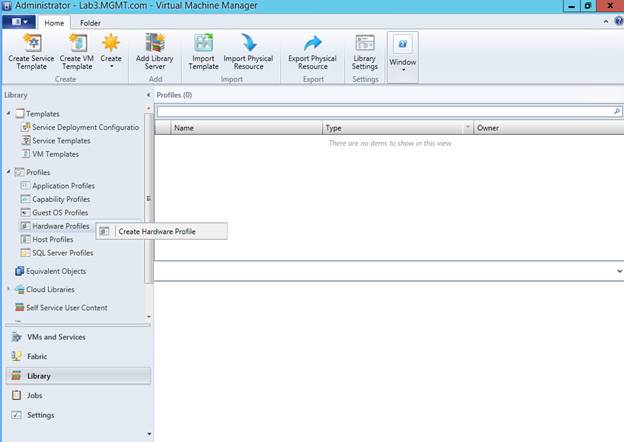The width and height of the screenshot is (624, 442).
Task: Select Guest OS Profiles
Action: (55, 213)
